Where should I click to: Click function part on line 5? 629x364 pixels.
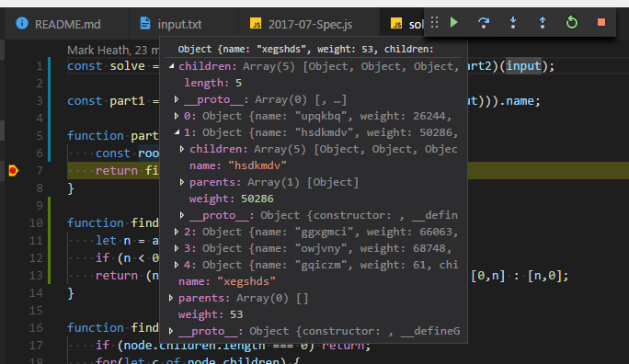pos(113,136)
